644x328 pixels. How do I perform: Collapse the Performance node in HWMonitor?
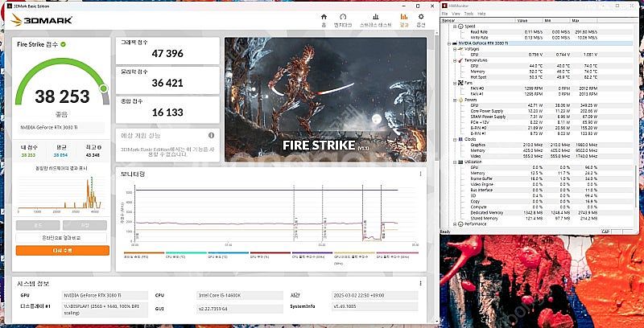click(x=455, y=224)
